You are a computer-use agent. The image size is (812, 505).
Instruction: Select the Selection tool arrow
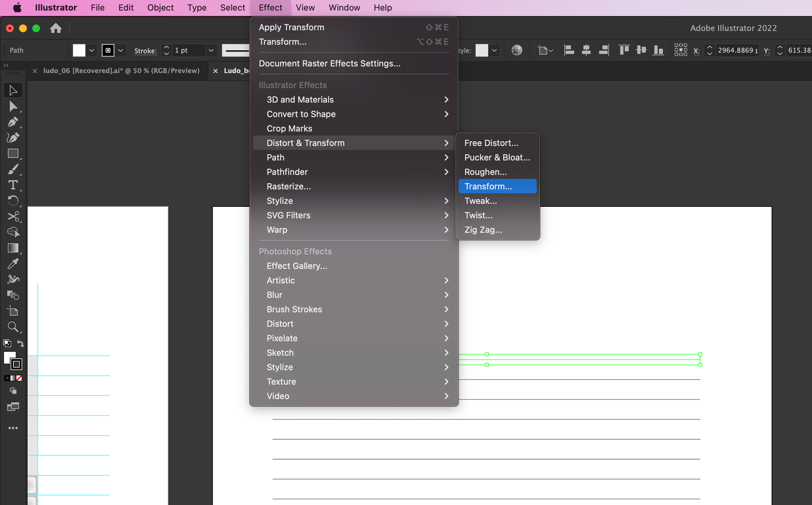click(13, 90)
